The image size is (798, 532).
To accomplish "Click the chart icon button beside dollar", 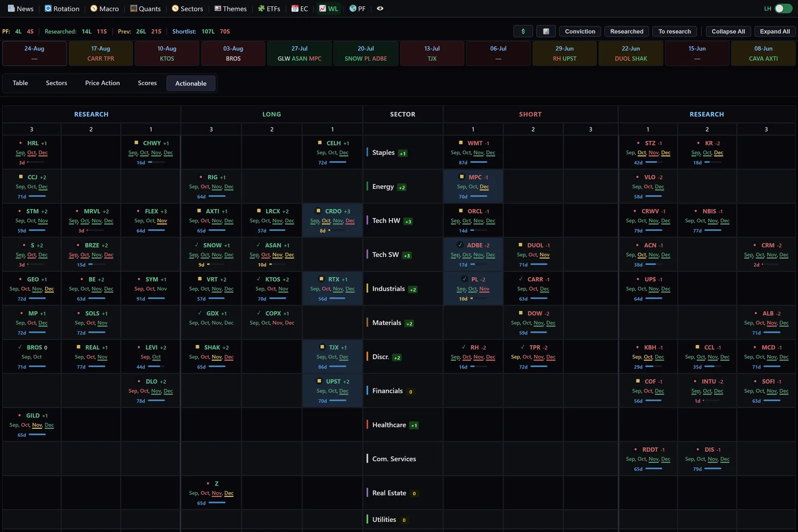I will tap(546, 31).
